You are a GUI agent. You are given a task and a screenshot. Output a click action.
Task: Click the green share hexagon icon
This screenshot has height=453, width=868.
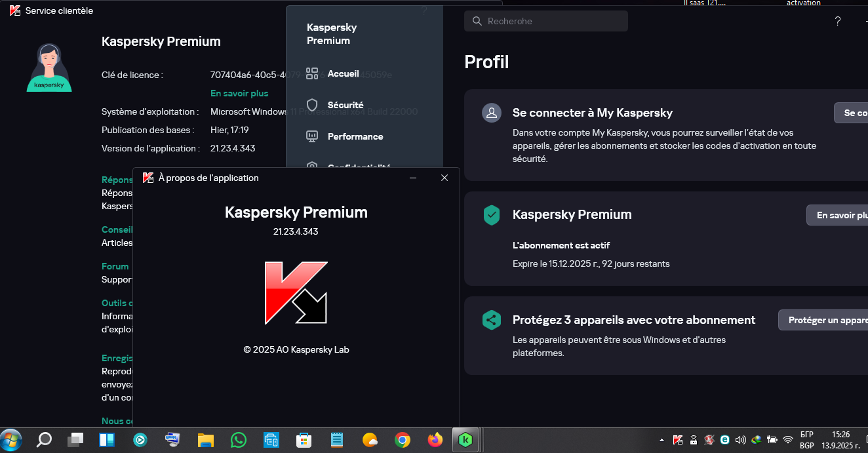[x=492, y=320]
